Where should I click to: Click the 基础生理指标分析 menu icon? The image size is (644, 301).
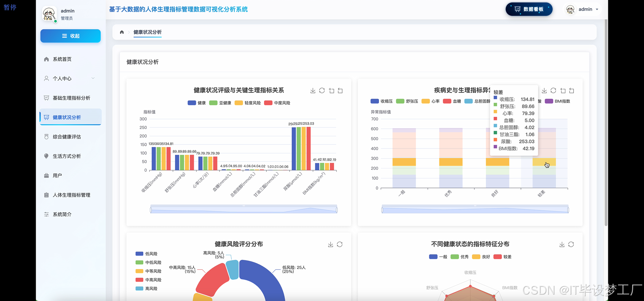[x=47, y=98]
